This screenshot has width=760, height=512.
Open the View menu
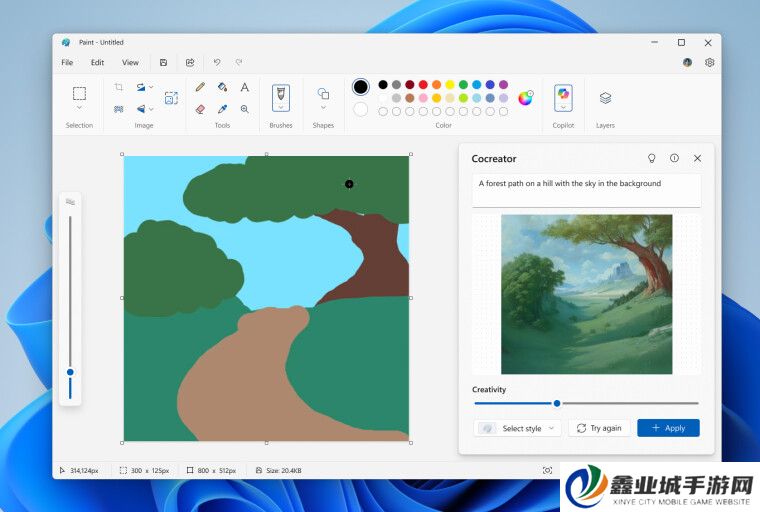coord(130,63)
